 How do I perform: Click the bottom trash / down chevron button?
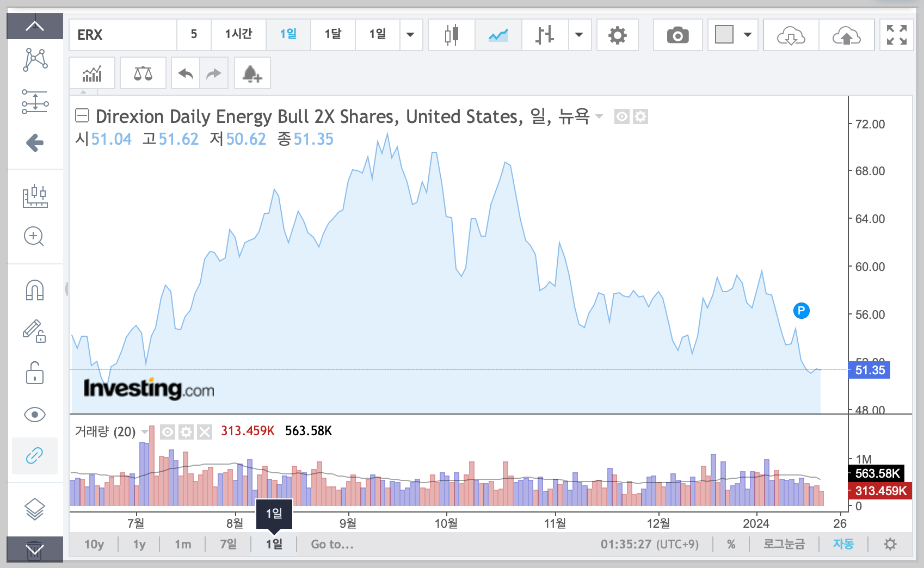tap(35, 550)
